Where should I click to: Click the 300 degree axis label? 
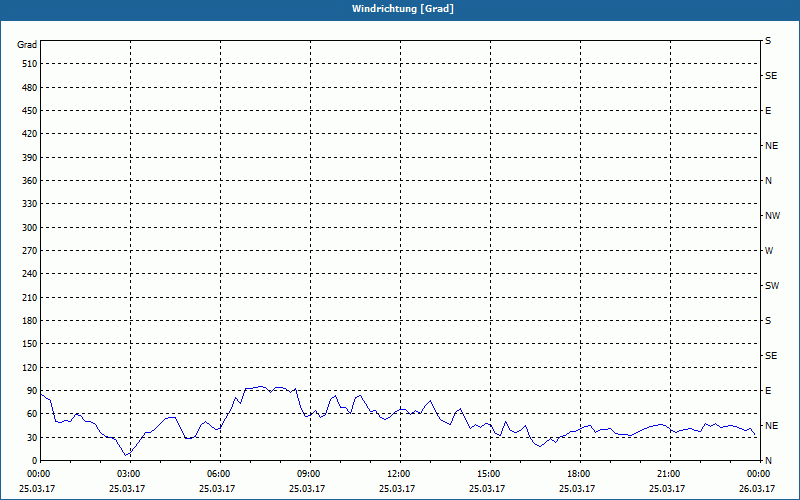point(30,227)
